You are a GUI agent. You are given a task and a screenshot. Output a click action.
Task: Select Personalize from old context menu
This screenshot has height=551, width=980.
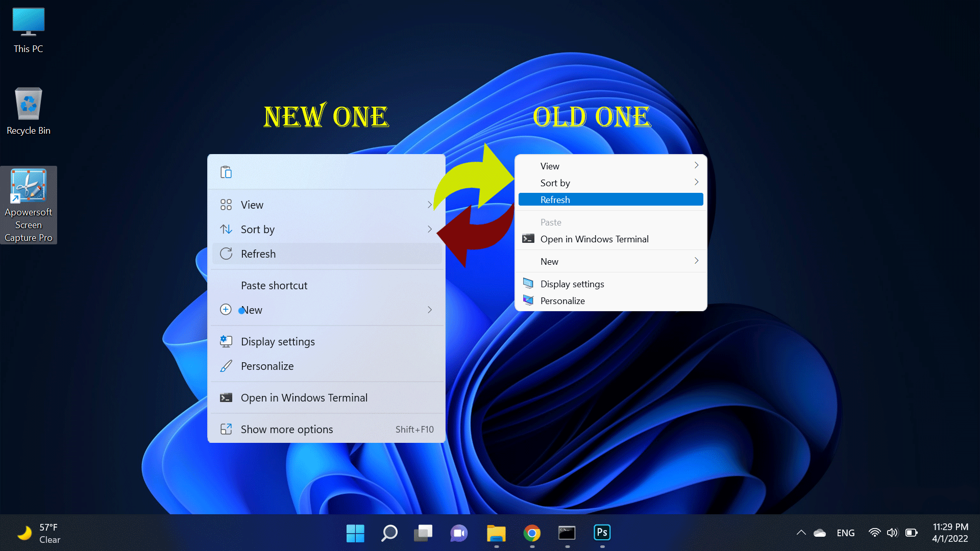pos(561,300)
